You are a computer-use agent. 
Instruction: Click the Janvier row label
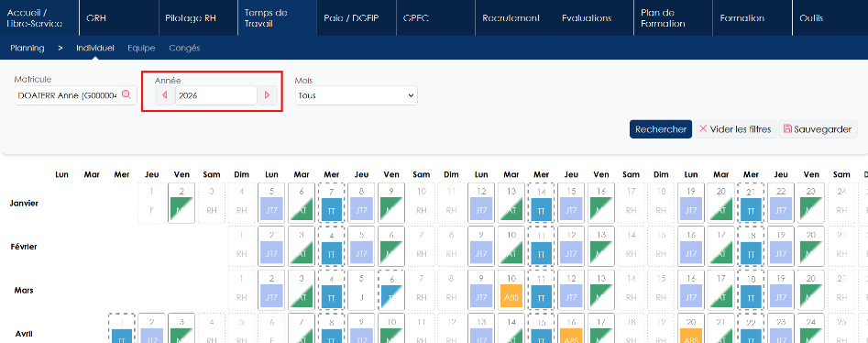[x=24, y=204]
